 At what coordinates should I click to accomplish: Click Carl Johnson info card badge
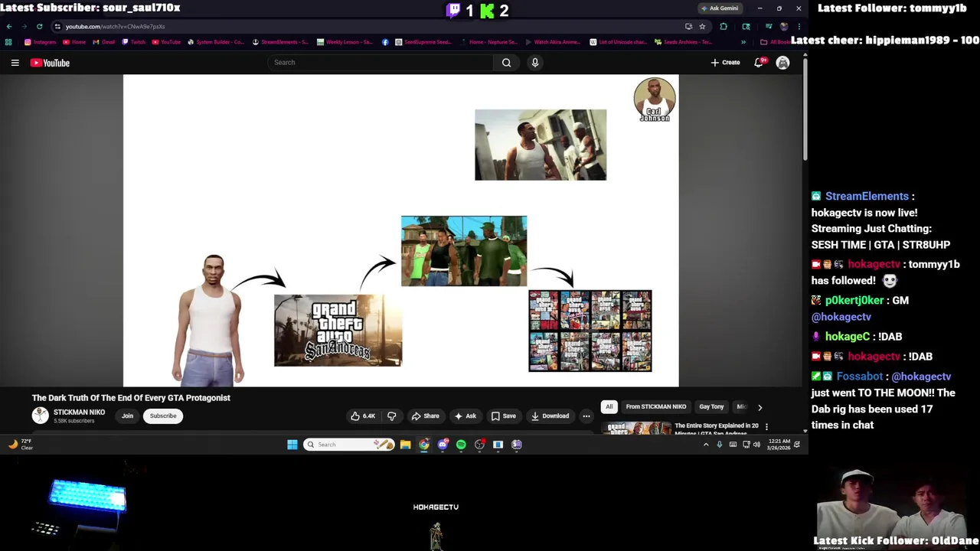655,99
